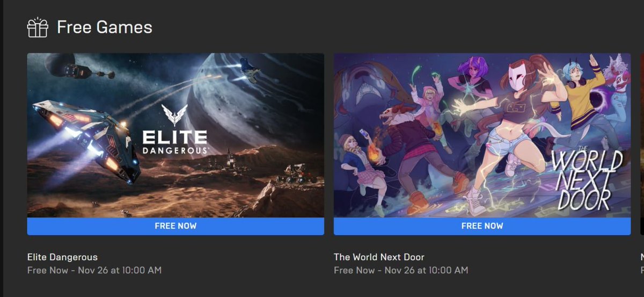Screen dimensions: 644x297
Task: Click the Elite Dangerous winged emblem logo
Action: coord(175,115)
